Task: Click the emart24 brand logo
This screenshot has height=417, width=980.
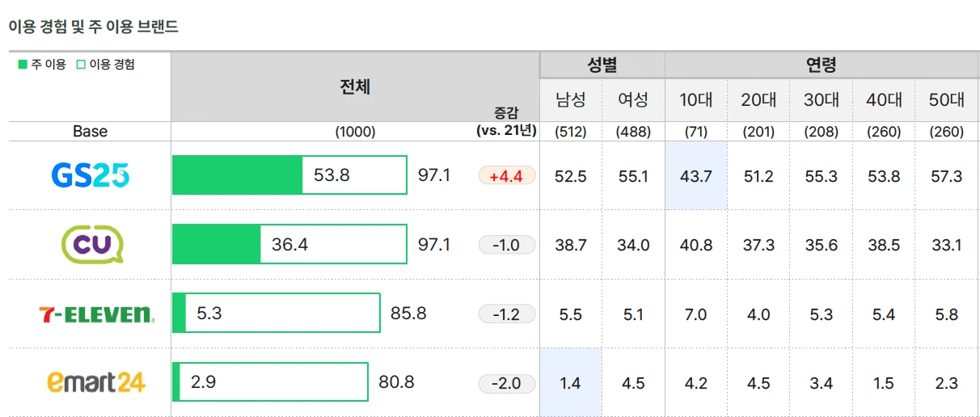Action: pyautogui.click(x=96, y=381)
